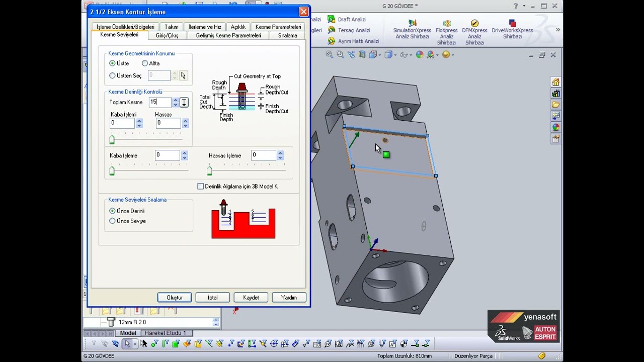This screenshot has height=362, width=644.
Task: Click the depth pick icon beside Toplam Kesme
Action: pos(184,102)
